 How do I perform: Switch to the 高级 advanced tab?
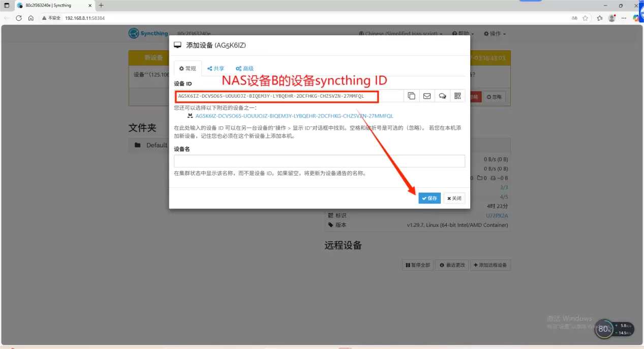coord(244,69)
